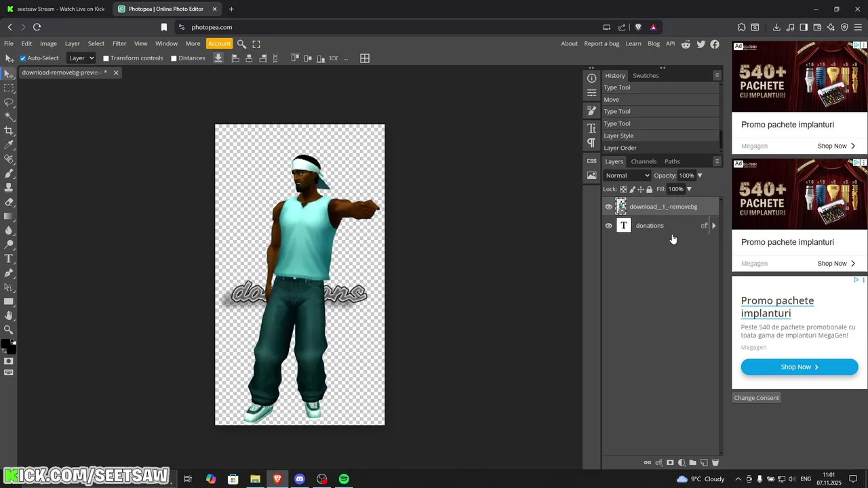Open the History panel options menu
This screenshot has width=868, height=488.
coord(717,75)
